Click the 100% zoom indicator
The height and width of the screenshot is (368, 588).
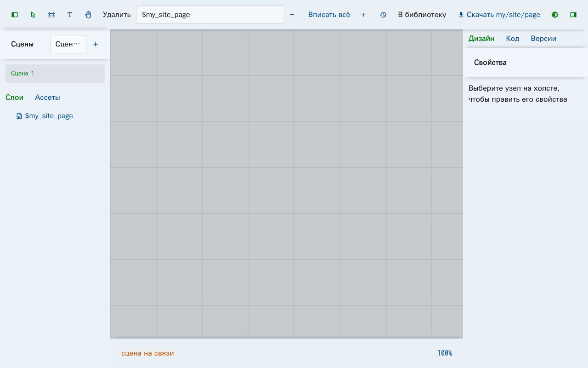point(445,353)
